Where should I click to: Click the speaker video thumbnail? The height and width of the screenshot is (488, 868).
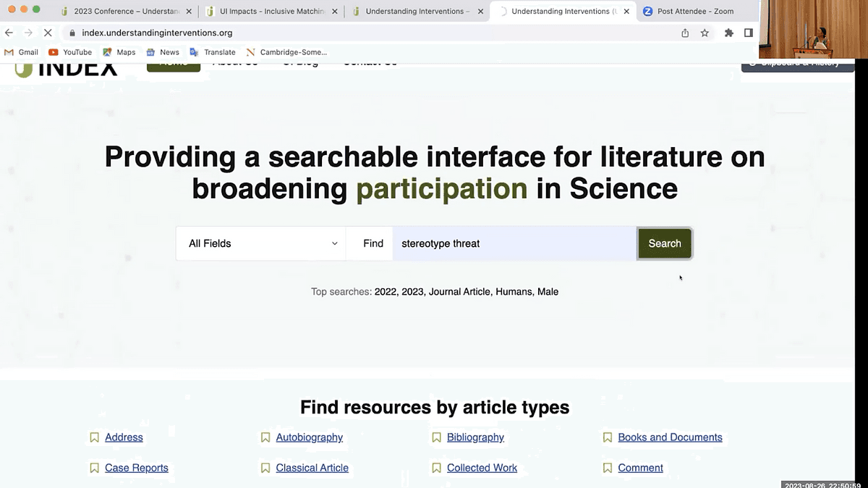[x=814, y=29]
